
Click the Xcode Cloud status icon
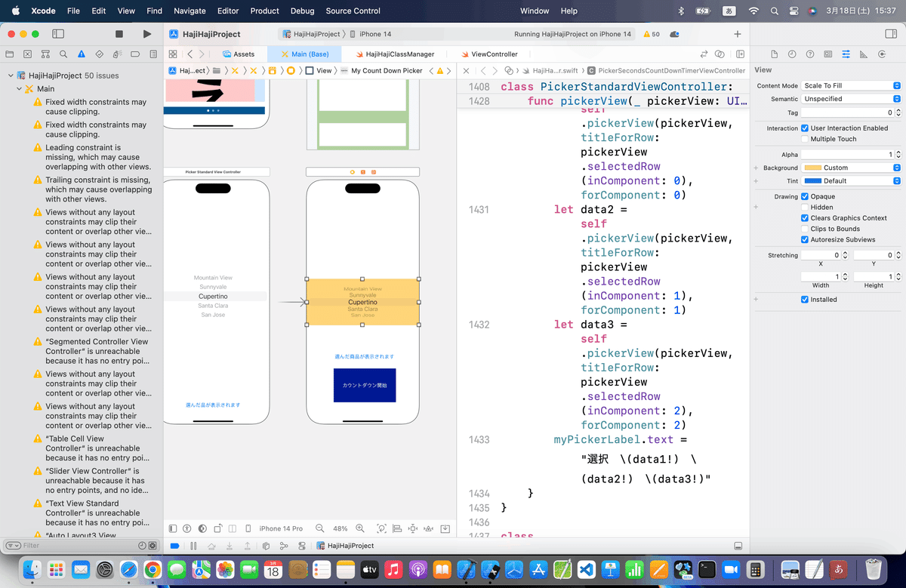coord(674,34)
